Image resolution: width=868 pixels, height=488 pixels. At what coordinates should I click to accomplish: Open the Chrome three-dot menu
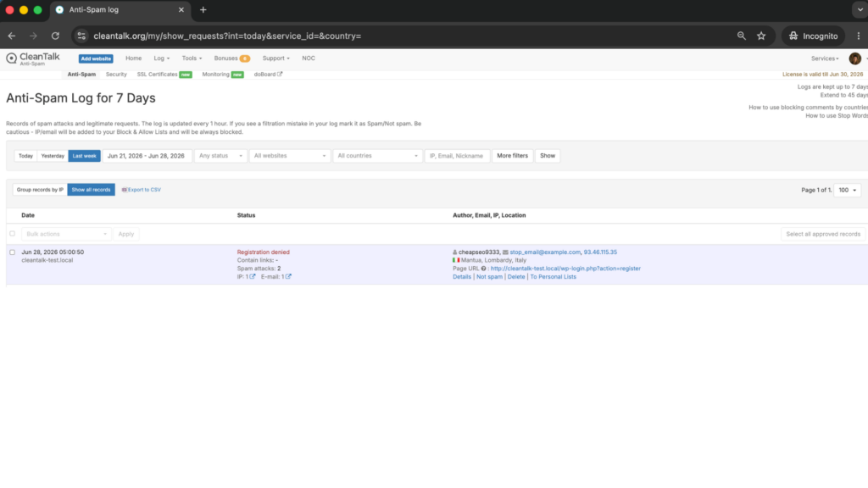859,36
